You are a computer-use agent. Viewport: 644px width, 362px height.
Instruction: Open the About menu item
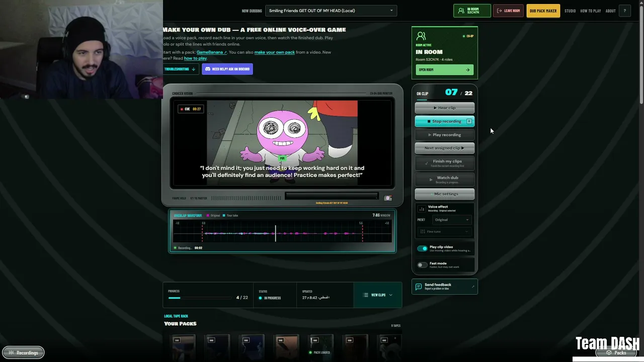pyautogui.click(x=610, y=11)
